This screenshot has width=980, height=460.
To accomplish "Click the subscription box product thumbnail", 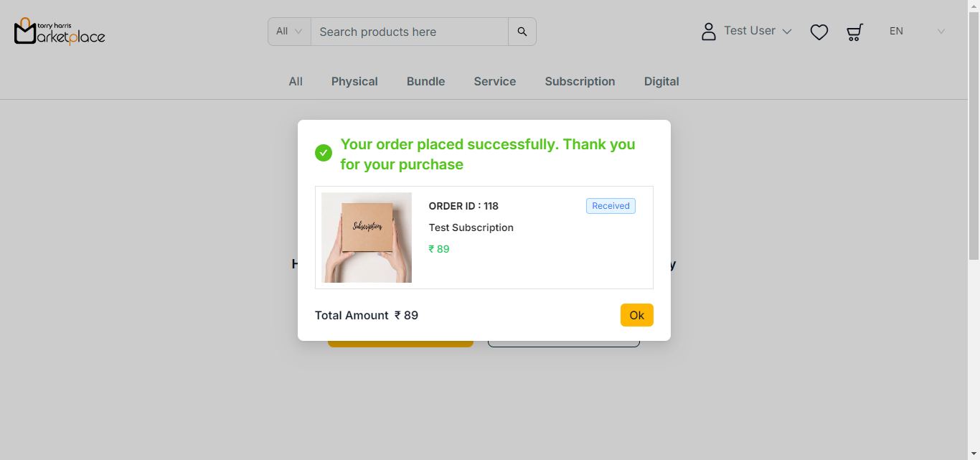I will tap(367, 238).
